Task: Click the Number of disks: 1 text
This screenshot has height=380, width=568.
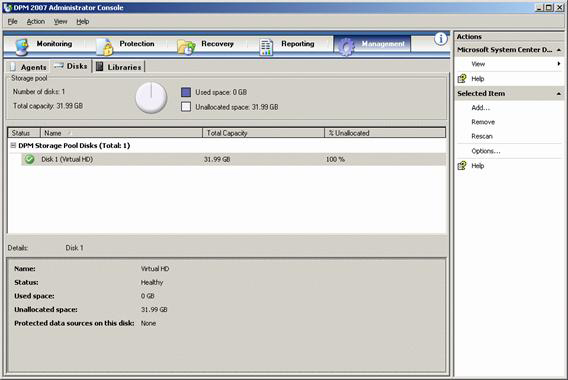Action: pos(39,92)
